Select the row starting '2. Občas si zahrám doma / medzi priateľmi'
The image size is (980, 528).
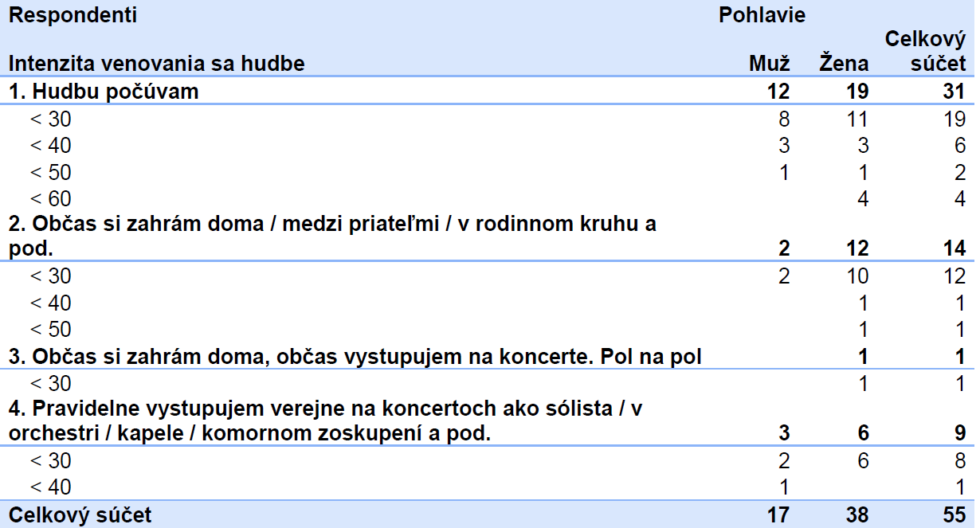coord(488,237)
